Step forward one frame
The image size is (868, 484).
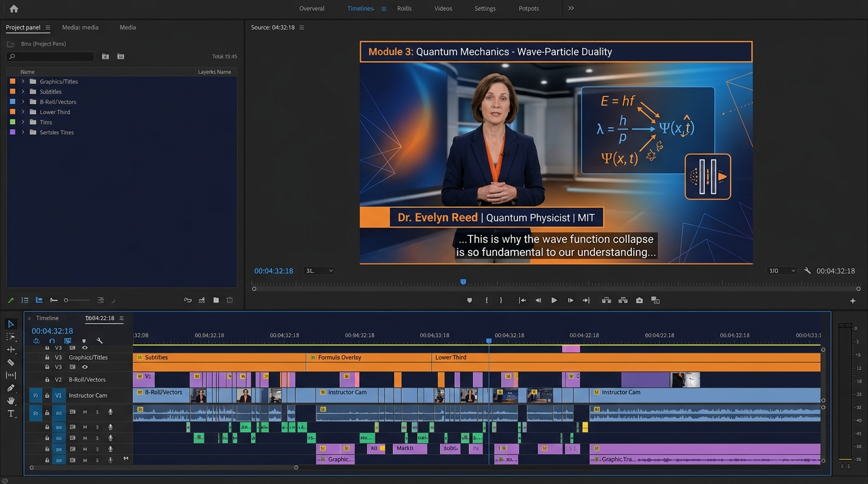(x=570, y=301)
